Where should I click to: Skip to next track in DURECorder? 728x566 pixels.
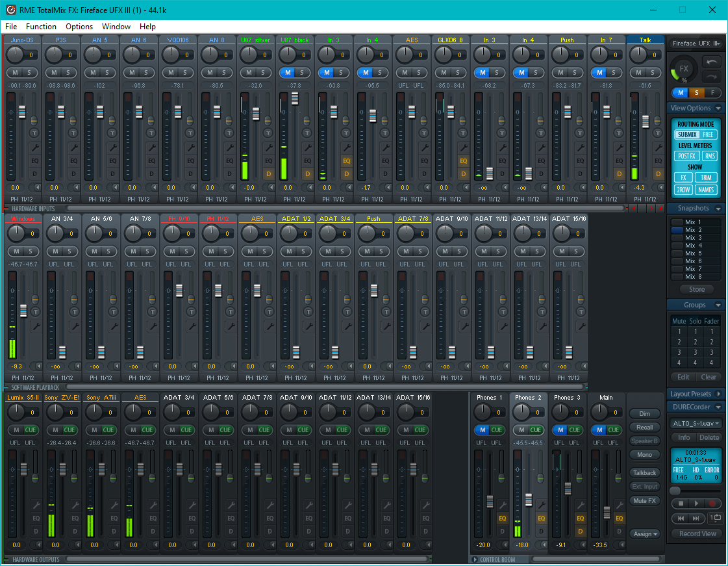[x=696, y=518]
